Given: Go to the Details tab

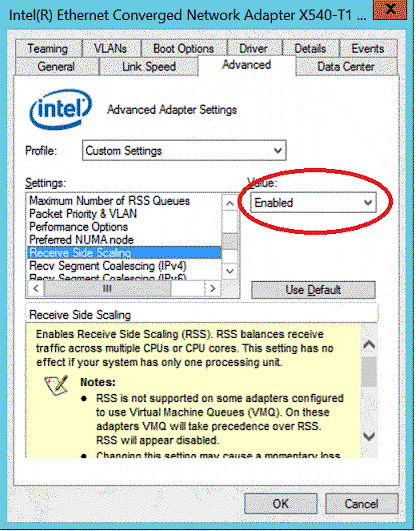Looking at the screenshot, I should pos(310,48).
